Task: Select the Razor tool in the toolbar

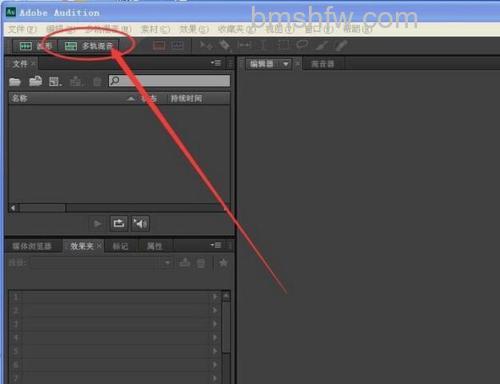Action: (225, 45)
